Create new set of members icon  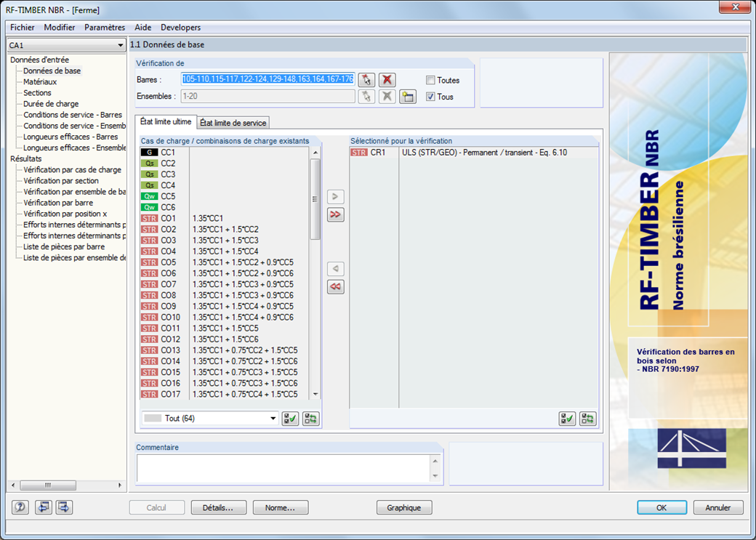[x=407, y=97]
